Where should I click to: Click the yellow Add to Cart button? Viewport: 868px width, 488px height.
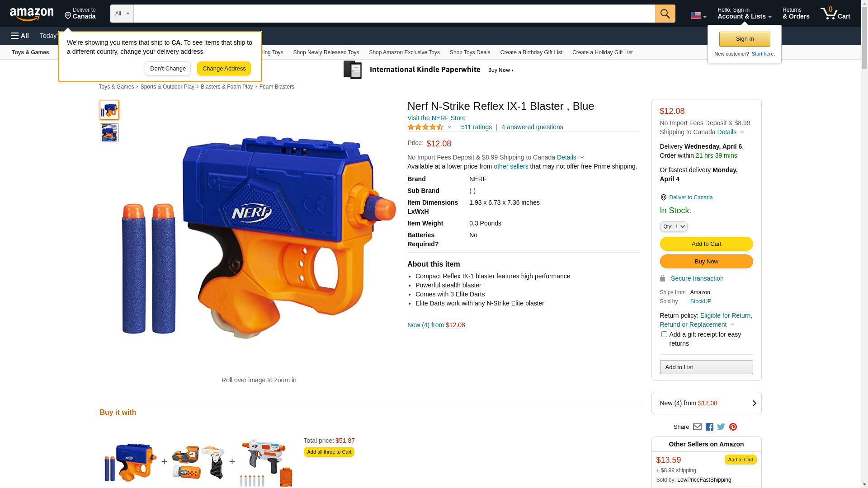coord(706,244)
